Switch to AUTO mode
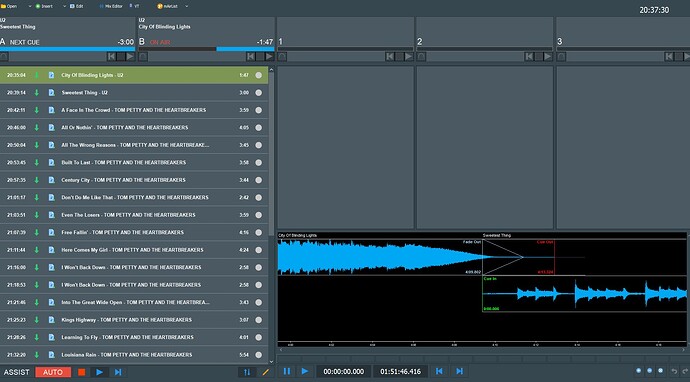Screen dimensions: 690x382 (53, 372)
